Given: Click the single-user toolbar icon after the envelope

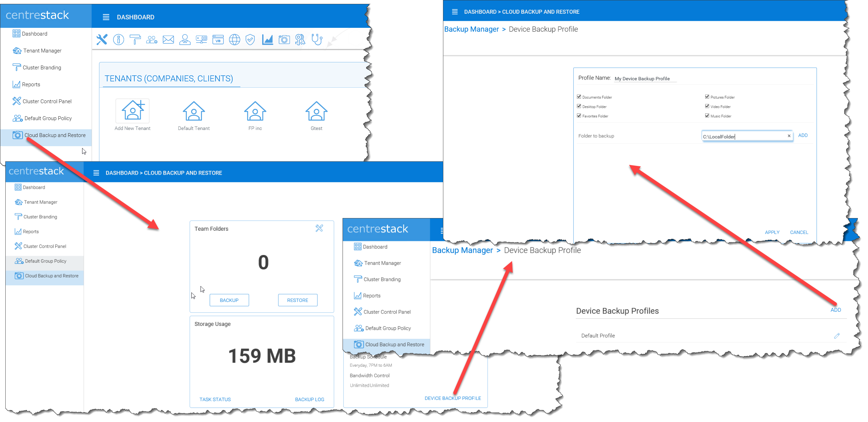Looking at the screenshot, I should pos(185,39).
